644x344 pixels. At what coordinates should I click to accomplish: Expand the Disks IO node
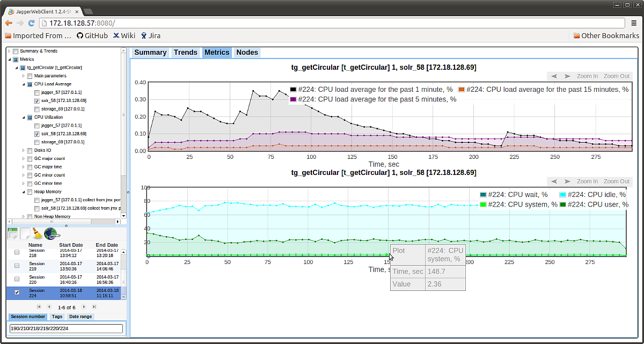pyautogui.click(x=23, y=150)
